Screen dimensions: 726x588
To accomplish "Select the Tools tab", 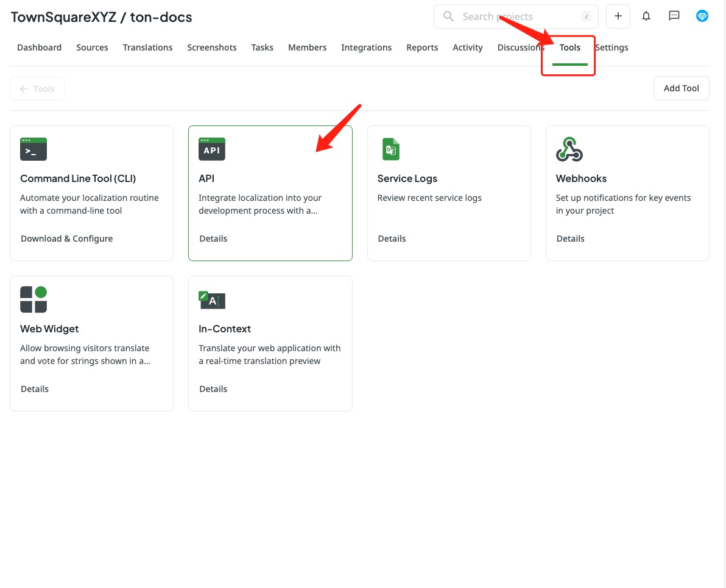I will [569, 47].
